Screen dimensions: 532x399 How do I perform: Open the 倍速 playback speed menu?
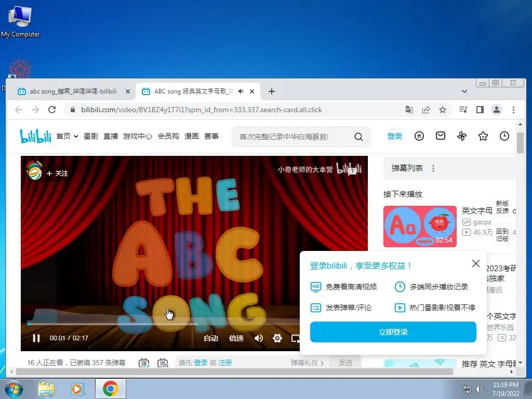pos(236,338)
